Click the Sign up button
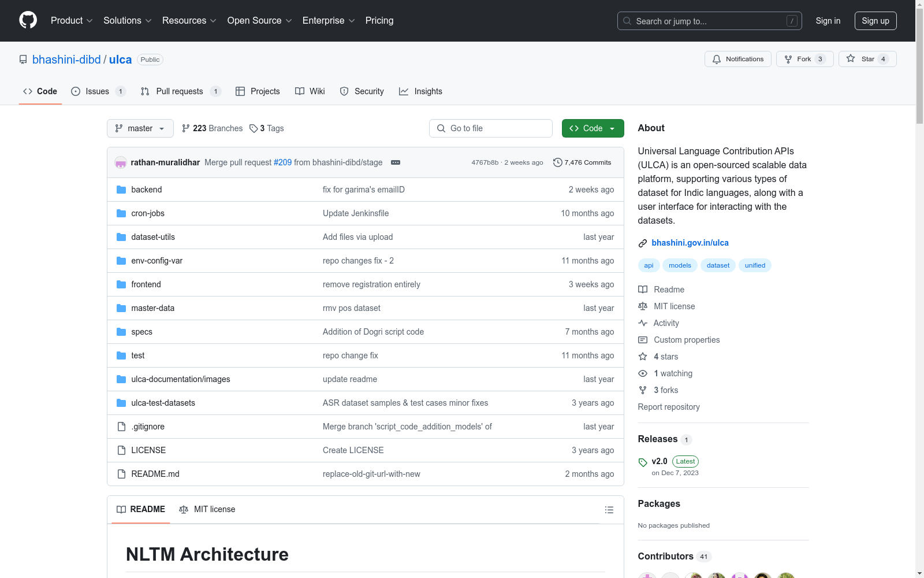The height and width of the screenshot is (578, 924). (875, 21)
